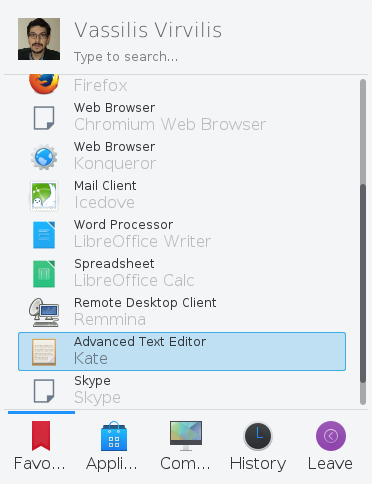
Task: Open the Remmina remote desktop icon
Action: click(x=44, y=313)
